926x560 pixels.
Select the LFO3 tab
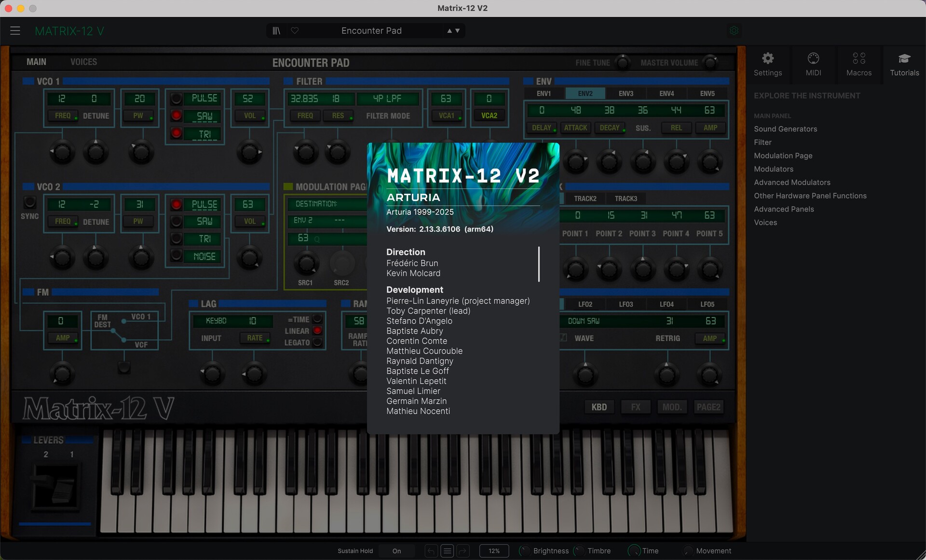[626, 304]
